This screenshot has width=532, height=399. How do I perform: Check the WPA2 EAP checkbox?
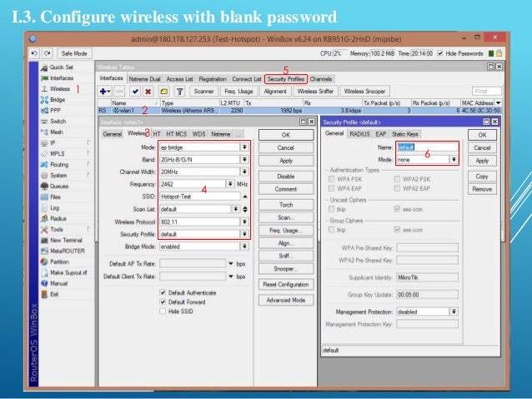(397, 188)
